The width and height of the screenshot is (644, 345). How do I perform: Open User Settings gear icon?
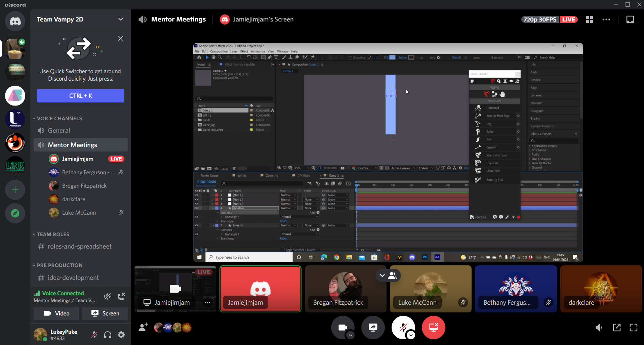[x=121, y=335]
